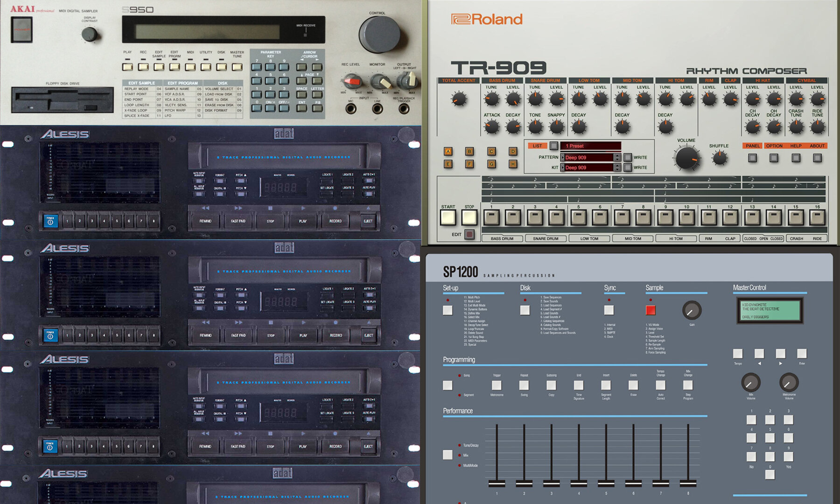
Task: Click SP1200 performance fader 1
Action: click(x=497, y=483)
